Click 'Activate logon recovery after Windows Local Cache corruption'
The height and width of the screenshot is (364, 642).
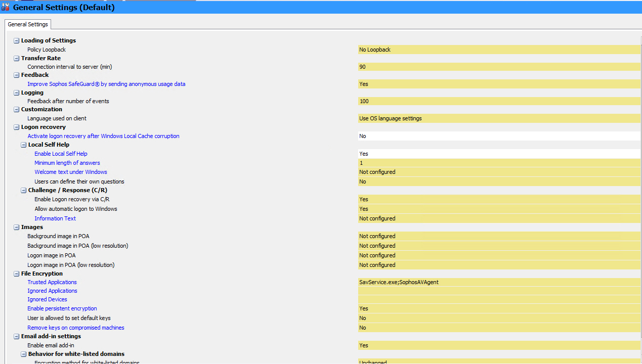(x=103, y=136)
